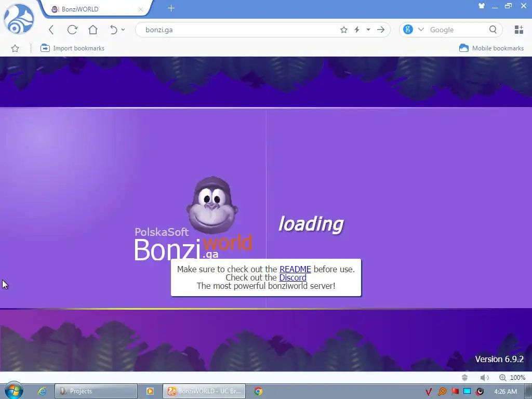The height and width of the screenshot is (399, 532).
Task: Bookmark this page with the address bar star
Action: [344, 30]
